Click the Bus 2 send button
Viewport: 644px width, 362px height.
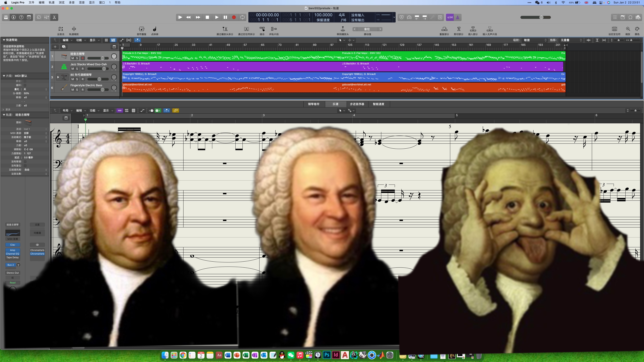(11, 265)
